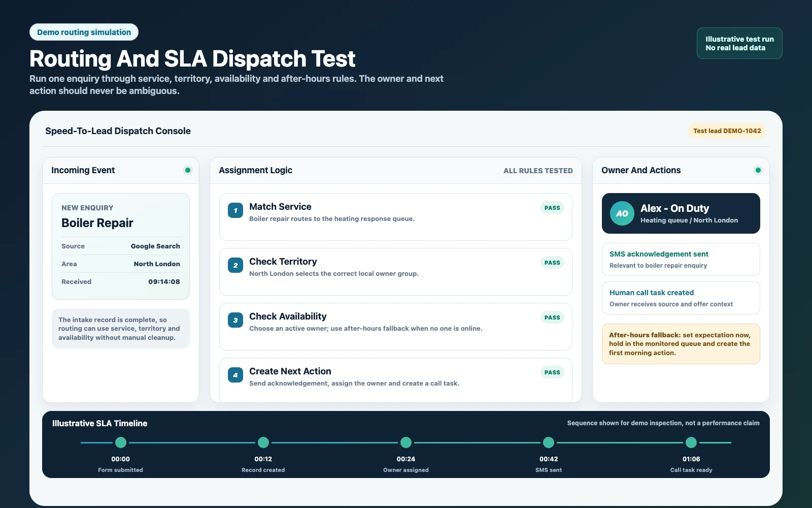Click the green status dot in Owner And Actions
The width and height of the screenshot is (812, 508).
(x=758, y=170)
